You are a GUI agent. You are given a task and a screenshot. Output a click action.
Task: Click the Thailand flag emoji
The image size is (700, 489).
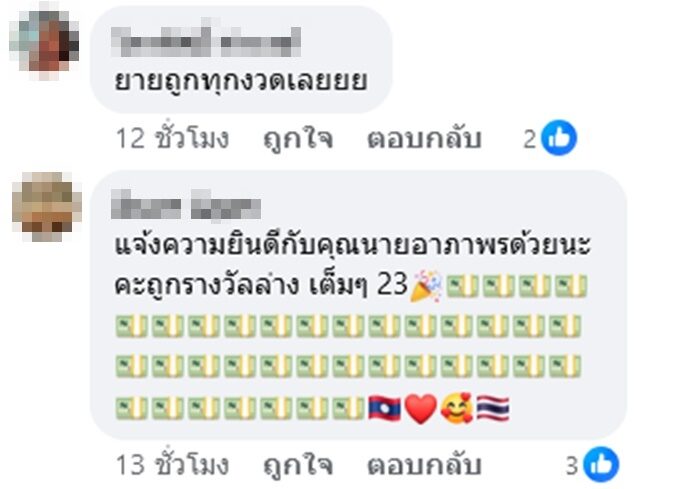coord(493,408)
